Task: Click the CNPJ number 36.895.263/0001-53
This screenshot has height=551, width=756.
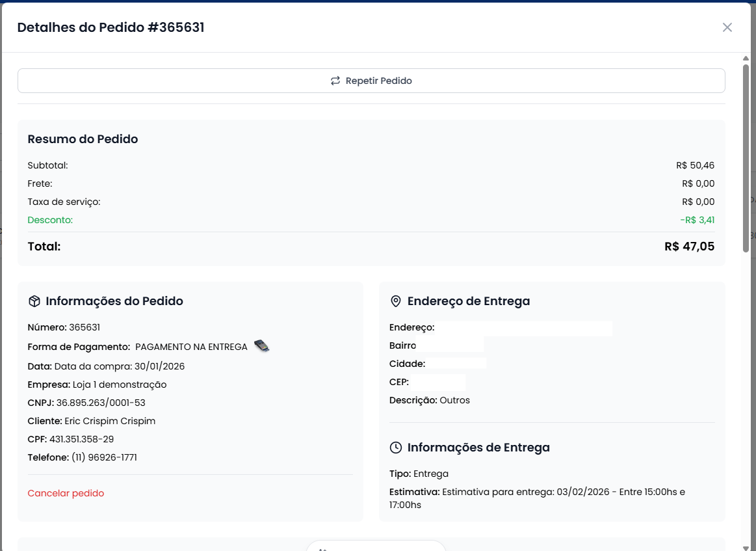Action: pos(101,403)
